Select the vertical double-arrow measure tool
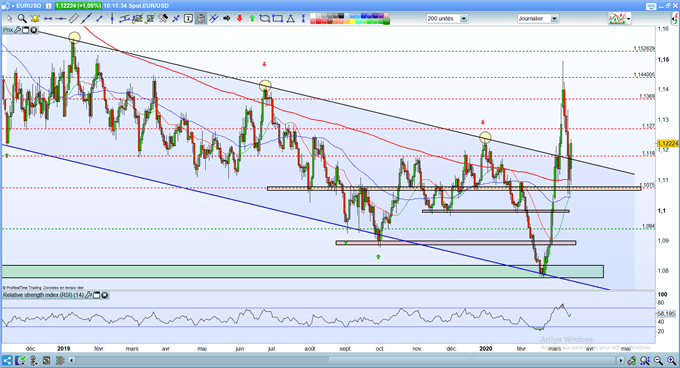The width and height of the screenshot is (680, 368). click(x=303, y=19)
